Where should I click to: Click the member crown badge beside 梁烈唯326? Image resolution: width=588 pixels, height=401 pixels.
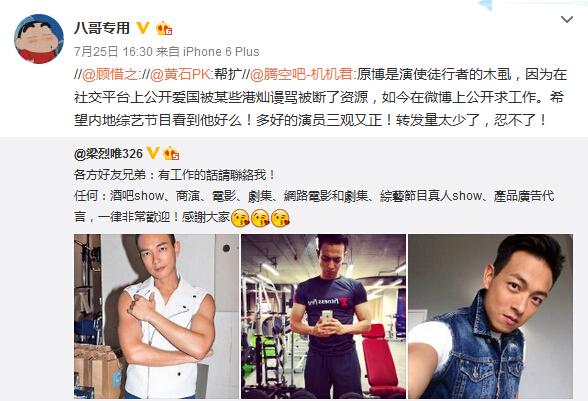[x=171, y=153]
